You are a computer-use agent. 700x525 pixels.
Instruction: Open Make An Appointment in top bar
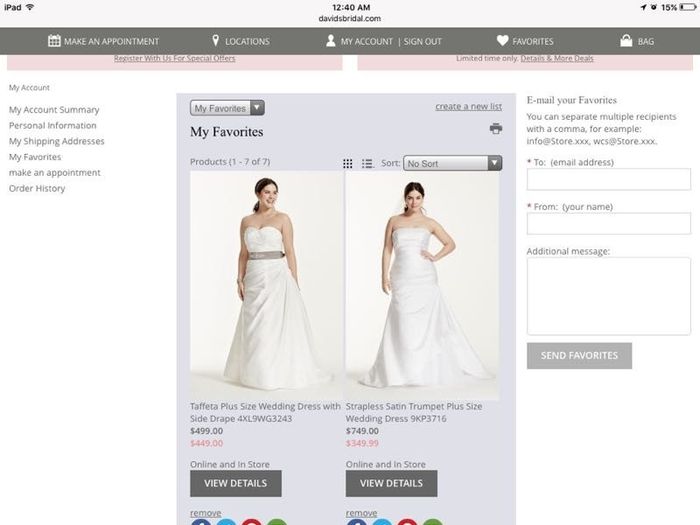tap(111, 42)
